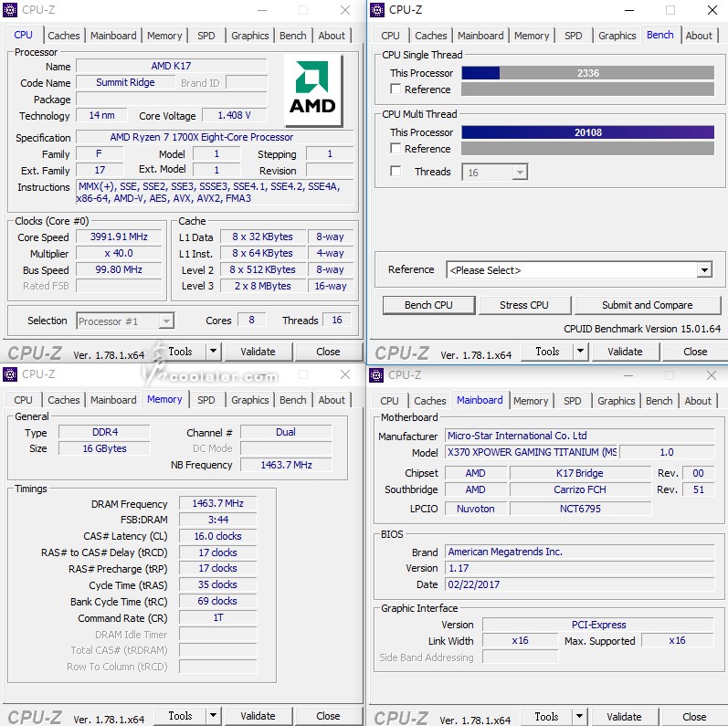This screenshot has width=728, height=726.
Task: Expand Tools arrow in the Bench window
Action: (x=580, y=352)
